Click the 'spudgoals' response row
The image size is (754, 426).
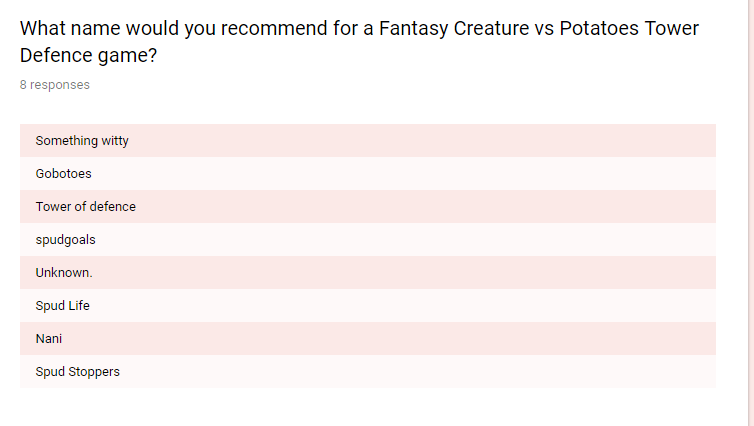pyautogui.click(x=368, y=239)
